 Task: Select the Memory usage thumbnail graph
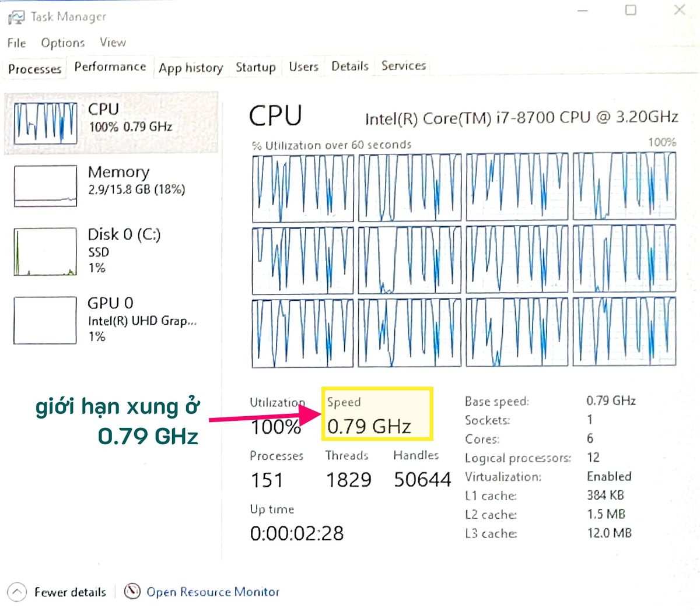tap(45, 186)
